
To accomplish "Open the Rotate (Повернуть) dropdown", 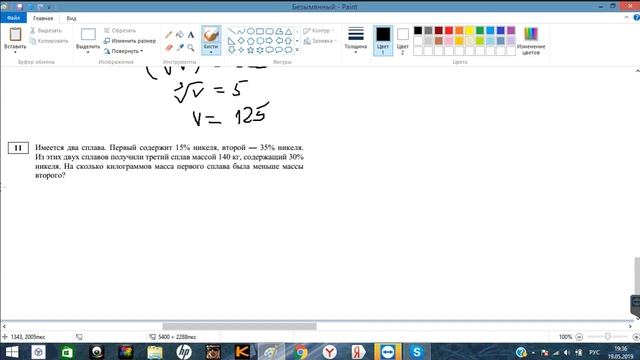I will 124,51.
